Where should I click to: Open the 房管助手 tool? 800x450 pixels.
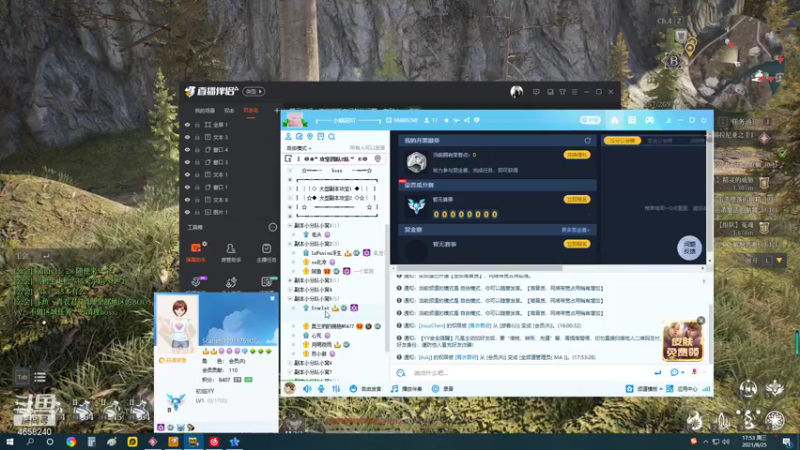231,252
